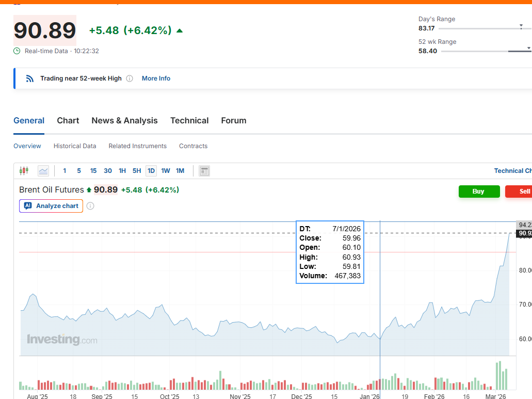
Task: Switch to the Chart tab
Action: 68,120
